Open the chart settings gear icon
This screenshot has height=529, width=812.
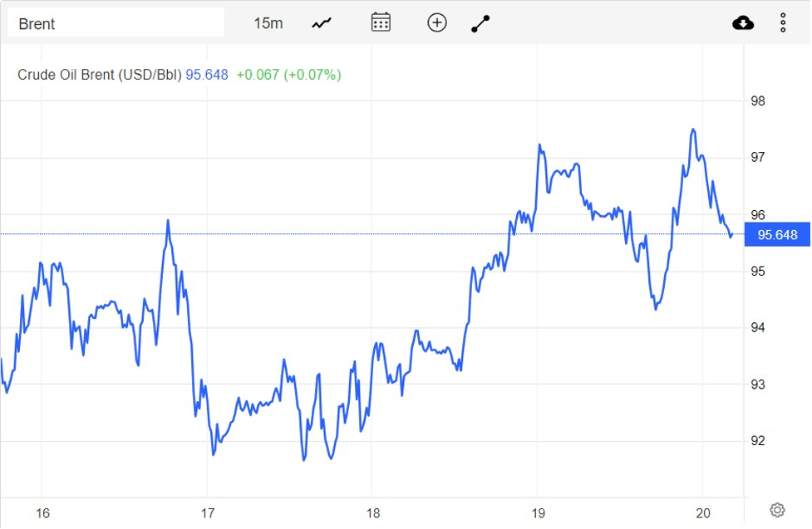point(777,508)
